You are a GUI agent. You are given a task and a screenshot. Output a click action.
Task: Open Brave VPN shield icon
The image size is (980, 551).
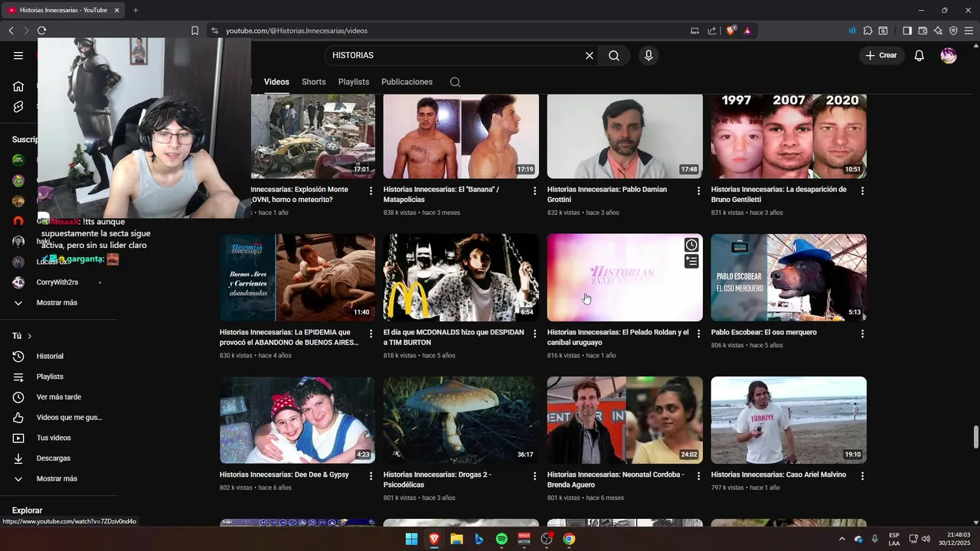953,31
